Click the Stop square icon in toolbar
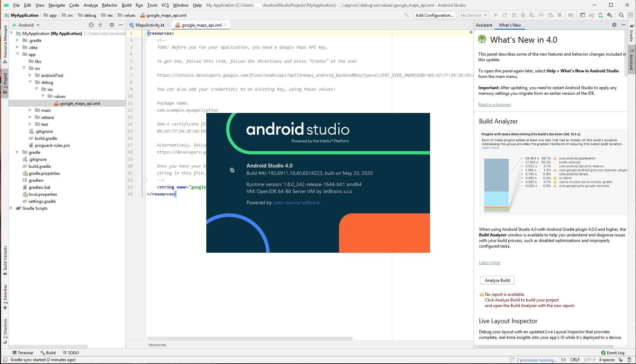 pyautogui.click(x=559, y=15)
